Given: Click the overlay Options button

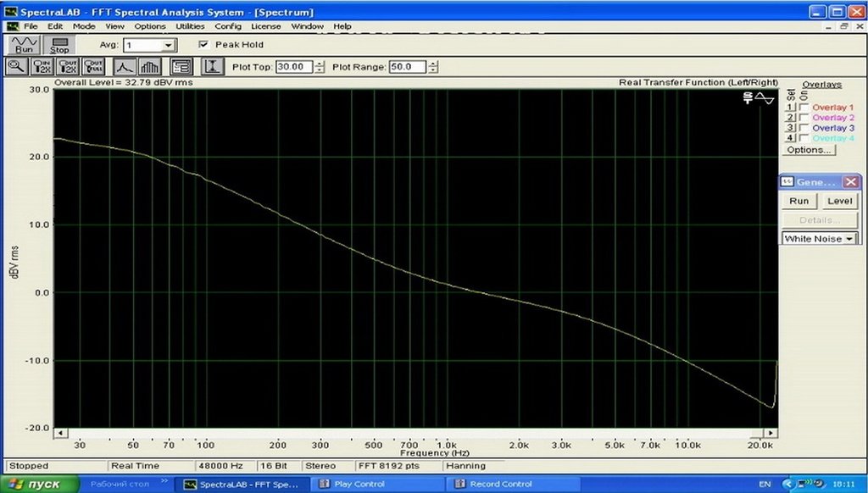Looking at the screenshot, I should click(809, 150).
